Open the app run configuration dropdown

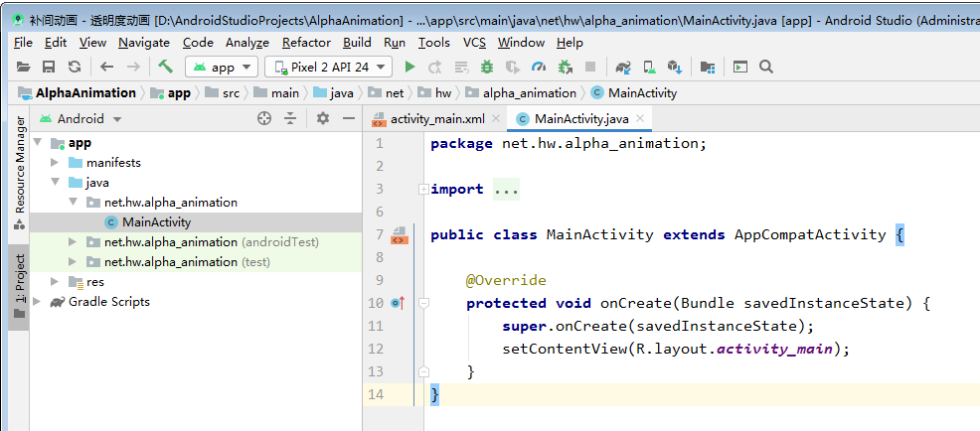click(x=222, y=67)
